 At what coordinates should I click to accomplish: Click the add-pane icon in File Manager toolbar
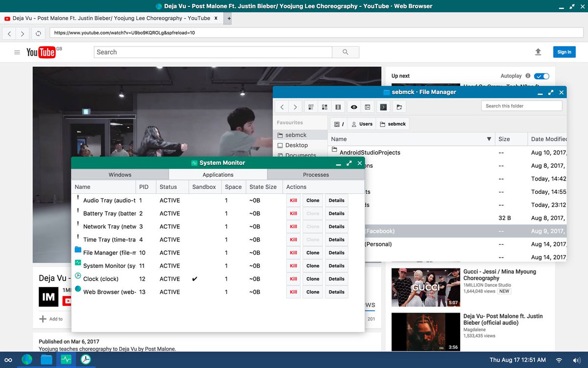click(367, 106)
